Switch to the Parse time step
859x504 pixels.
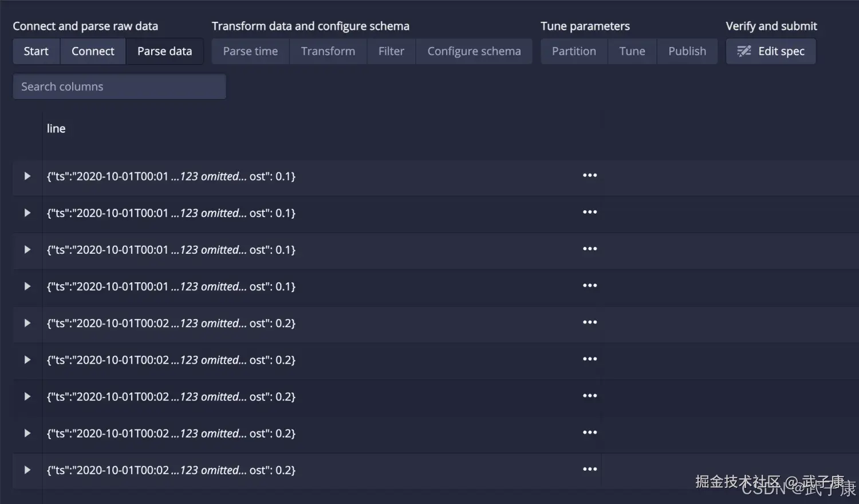tap(250, 52)
